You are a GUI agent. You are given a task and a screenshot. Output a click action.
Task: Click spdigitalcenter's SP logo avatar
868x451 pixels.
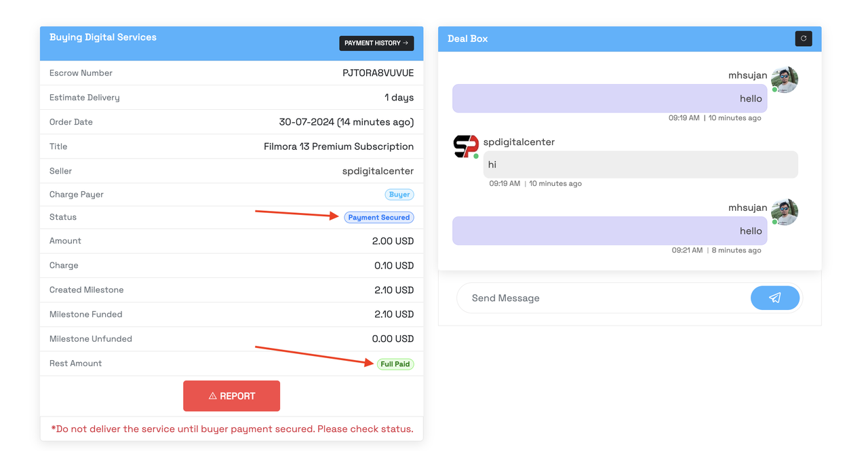pos(466,146)
